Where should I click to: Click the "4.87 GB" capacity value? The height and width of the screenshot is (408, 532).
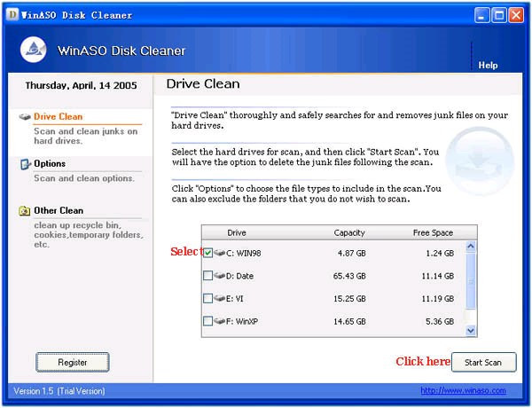coord(351,253)
